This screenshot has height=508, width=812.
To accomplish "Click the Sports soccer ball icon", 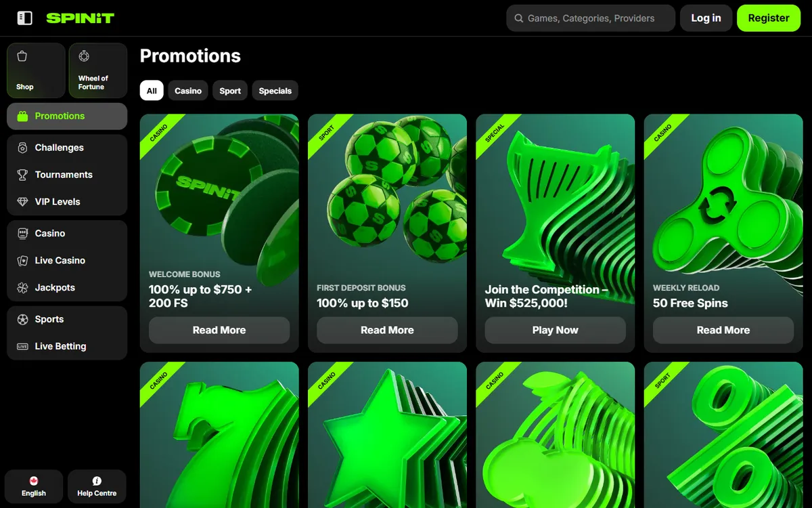I will point(22,319).
